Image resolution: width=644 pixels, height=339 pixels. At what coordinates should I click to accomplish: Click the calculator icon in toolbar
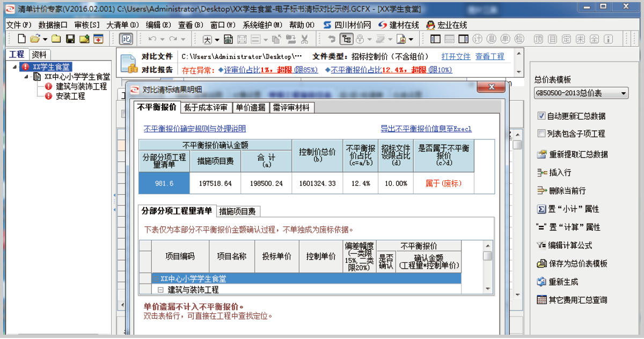(x=228, y=39)
